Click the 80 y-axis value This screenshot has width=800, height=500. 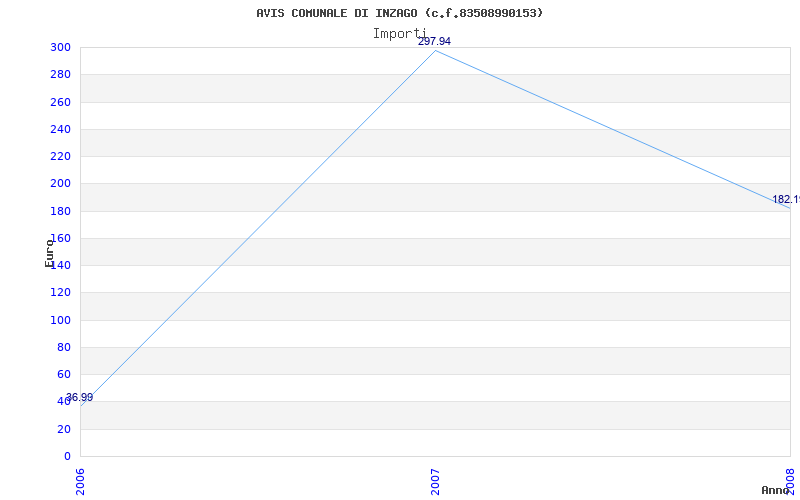64,347
